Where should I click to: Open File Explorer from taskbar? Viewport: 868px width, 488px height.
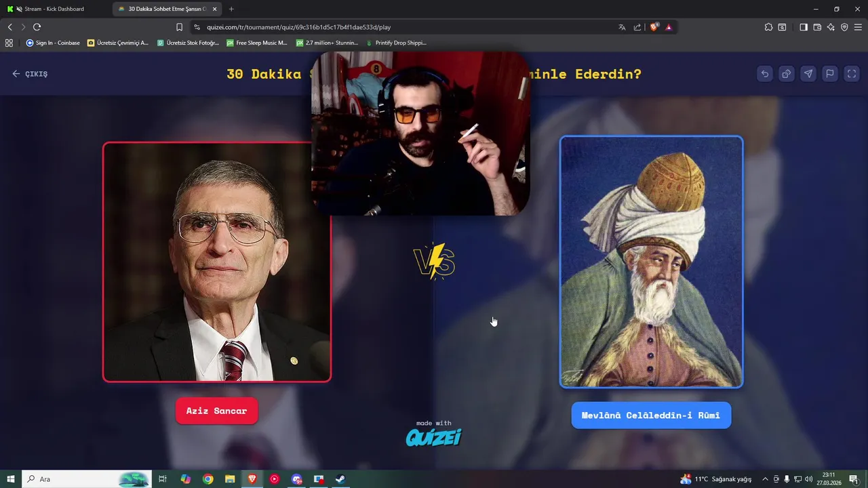click(x=230, y=479)
